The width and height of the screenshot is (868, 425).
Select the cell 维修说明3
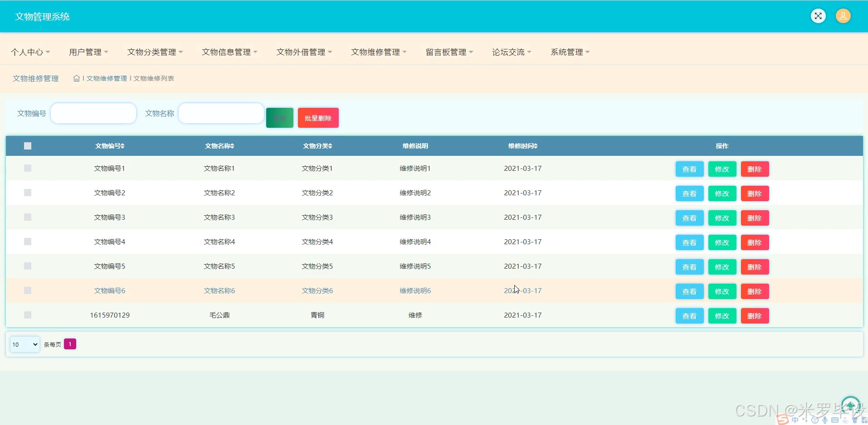point(415,217)
